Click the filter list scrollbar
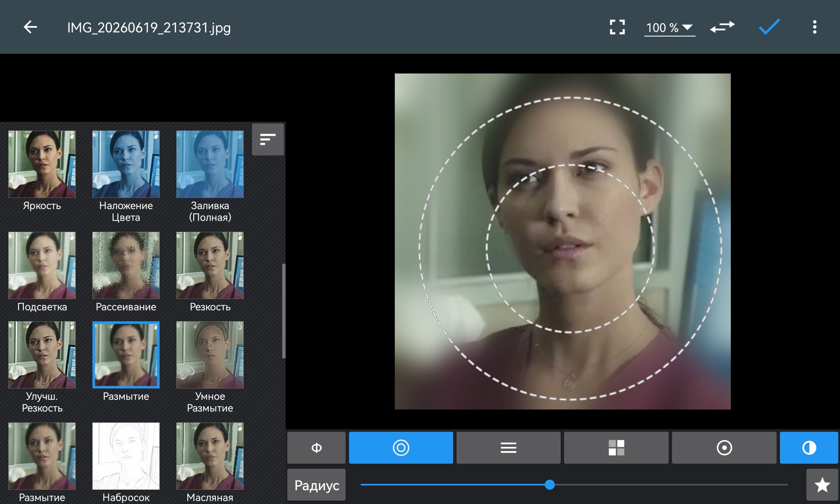Image resolution: width=840 pixels, height=504 pixels. click(283, 311)
